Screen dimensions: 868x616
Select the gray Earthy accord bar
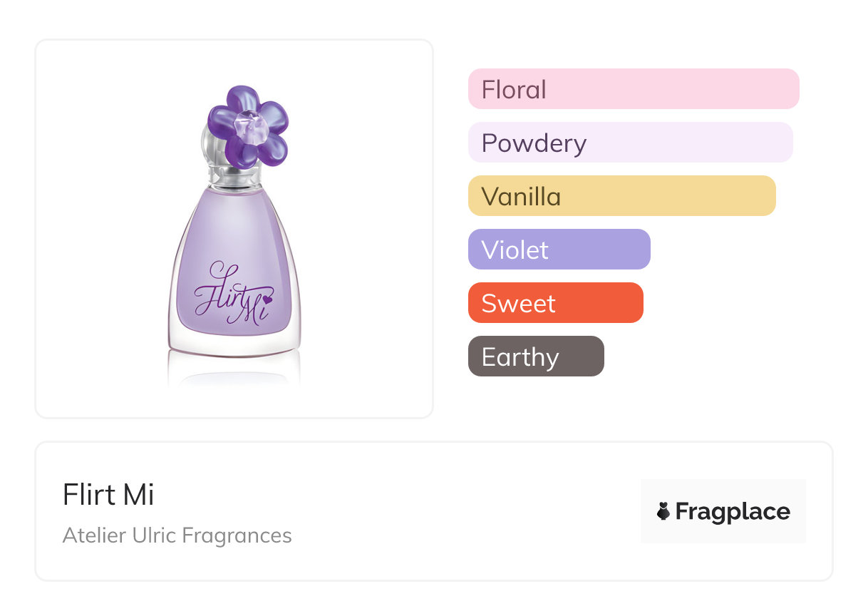(536, 356)
